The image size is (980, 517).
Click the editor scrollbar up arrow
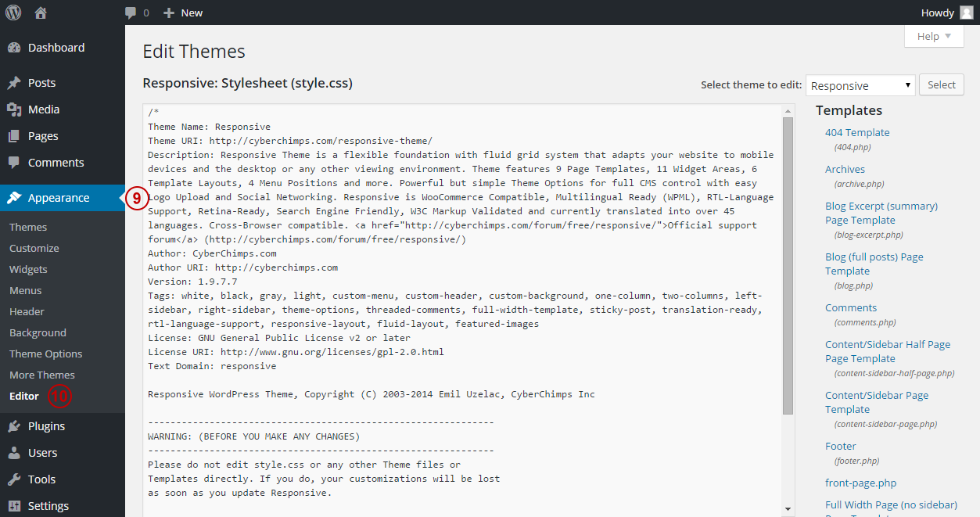pos(788,110)
